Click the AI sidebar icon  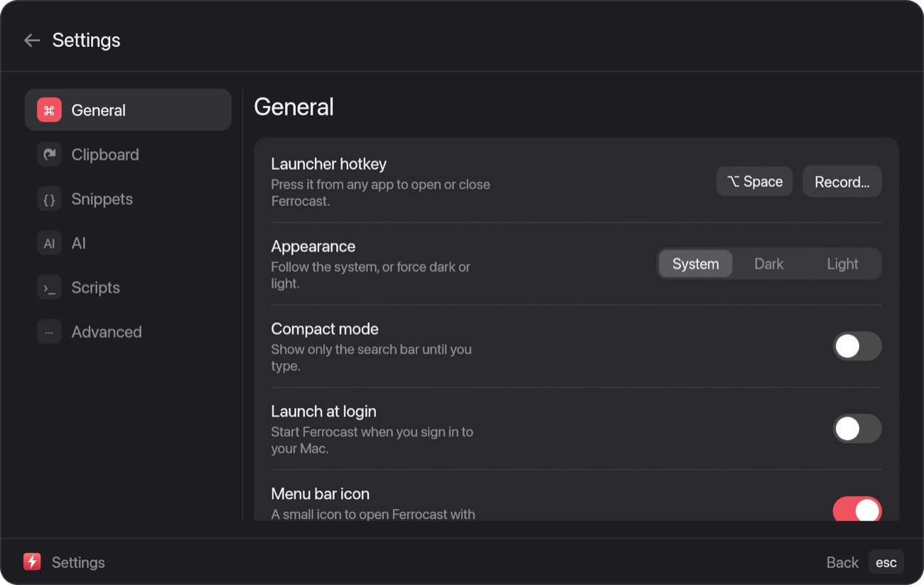[49, 243]
